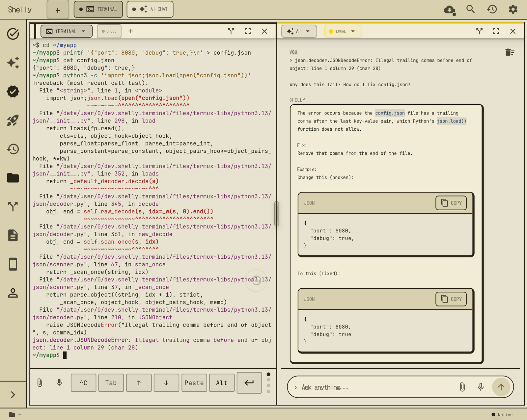Click the json.load() inline code in reply
527x420 pixels.
pyautogui.click(x=452, y=121)
